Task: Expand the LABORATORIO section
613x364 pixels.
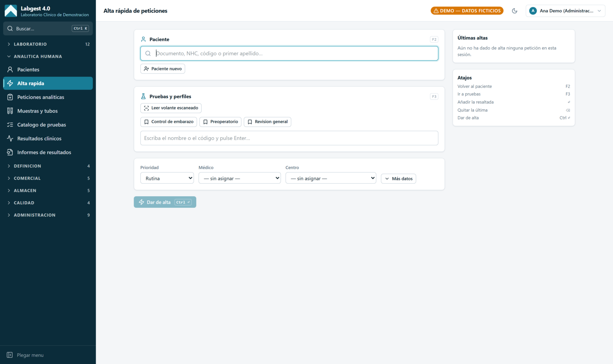Action: [x=48, y=44]
